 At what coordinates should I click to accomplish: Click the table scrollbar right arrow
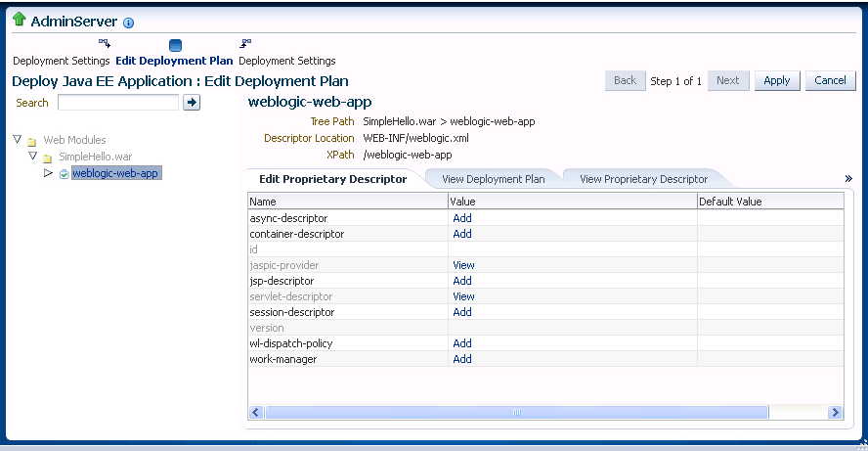click(x=836, y=412)
